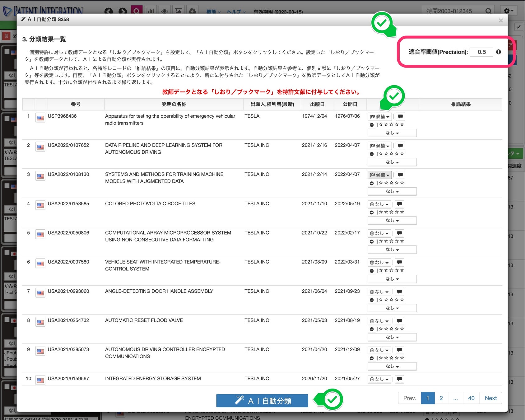This screenshot has width=525, height=420.
Task: Click the image icon in main toolbar
Action: [x=179, y=11]
